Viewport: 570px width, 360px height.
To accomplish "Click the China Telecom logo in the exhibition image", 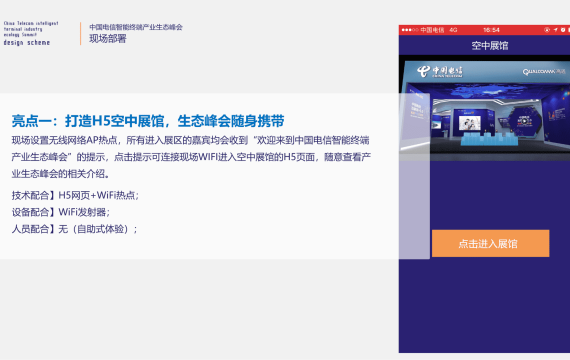I will [440, 71].
